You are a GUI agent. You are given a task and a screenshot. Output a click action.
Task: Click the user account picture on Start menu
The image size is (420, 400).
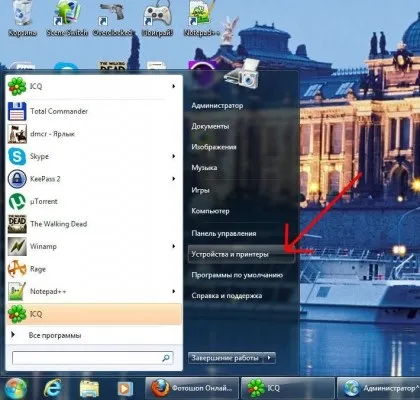pos(242,75)
